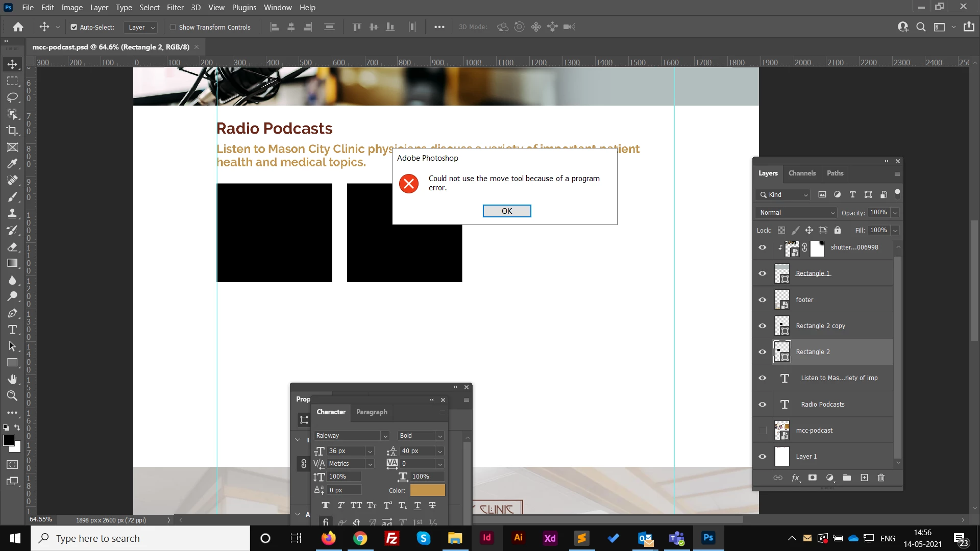Open FileZilla from the taskbar
This screenshot has height=551, width=980.
click(392, 538)
